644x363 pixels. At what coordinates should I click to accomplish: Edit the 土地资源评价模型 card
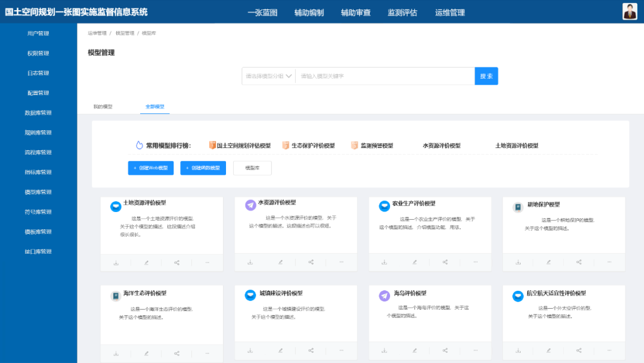coord(147,263)
